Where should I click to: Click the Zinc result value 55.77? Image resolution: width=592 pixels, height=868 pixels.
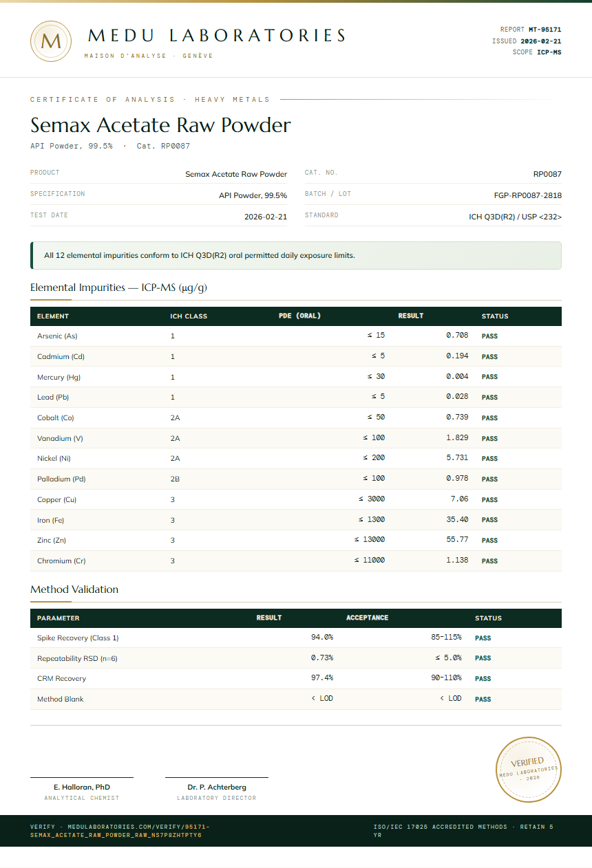point(457,540)
